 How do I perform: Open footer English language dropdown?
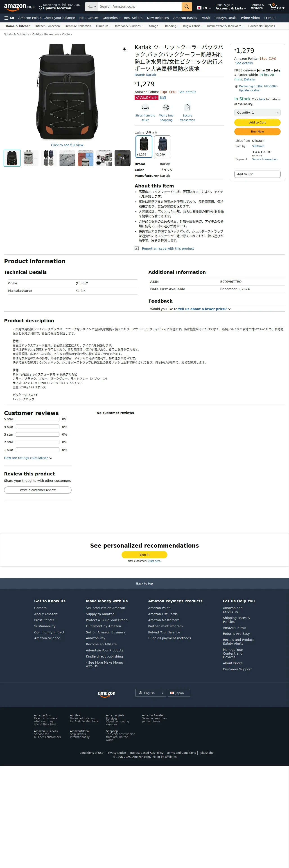[151, 693]
